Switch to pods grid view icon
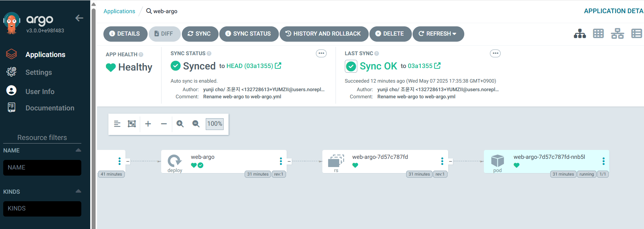This screenshot has height=229, width=644. (598, 33)
